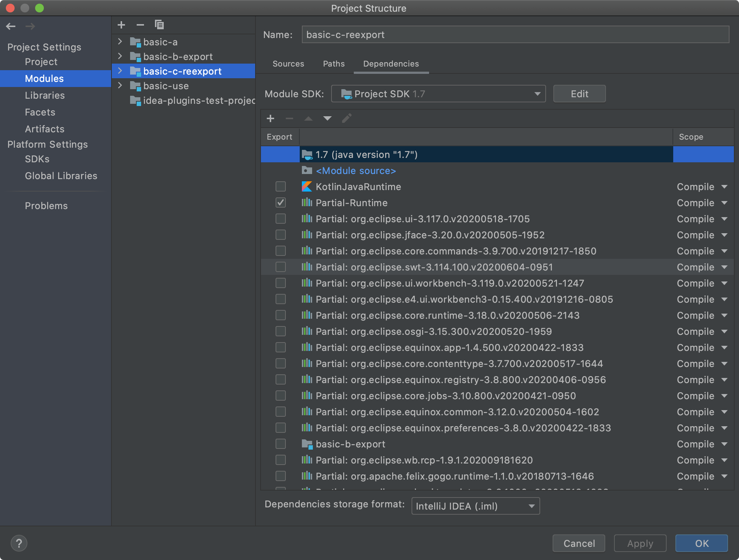Screen dimensions: 739x560
Task: Check export for org.eclipse.core.jobs
Action: tap(281, 396)
